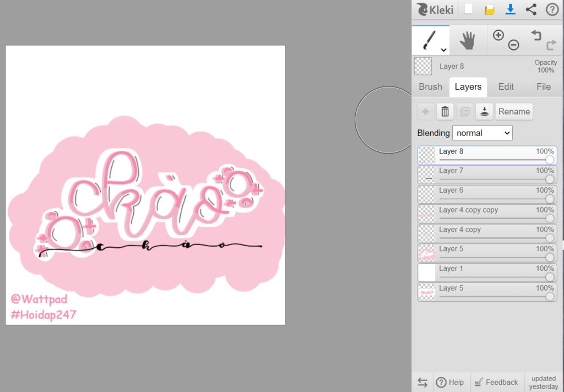
Task: Click the 'Opacity 100%' label beside Layer 8
Action: coord(546,66)
